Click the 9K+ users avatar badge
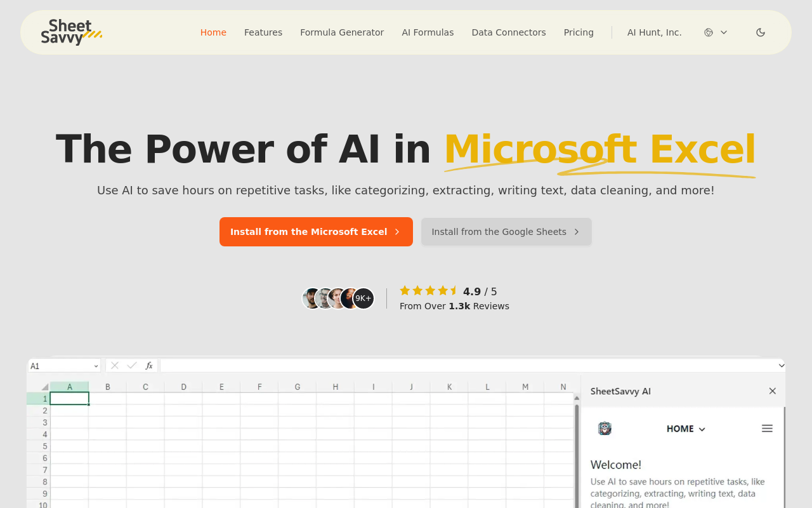Viewport: 812px width, 508px height. pos(363,298)
